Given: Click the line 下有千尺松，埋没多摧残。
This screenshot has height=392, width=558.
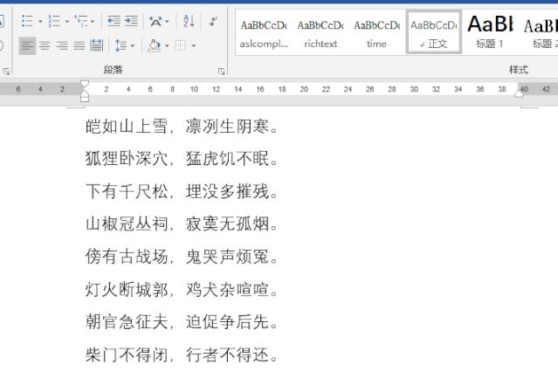Looking at the screenshot, I should coord(182,191).
